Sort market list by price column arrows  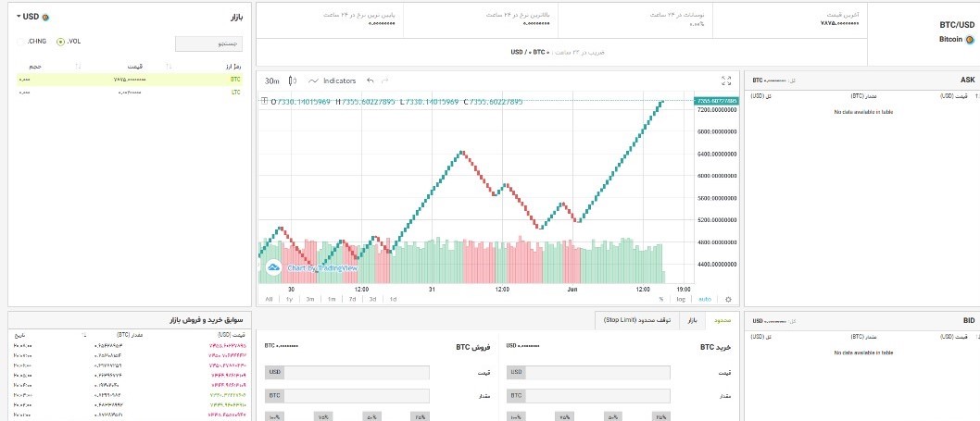click(x=168, y=67)
